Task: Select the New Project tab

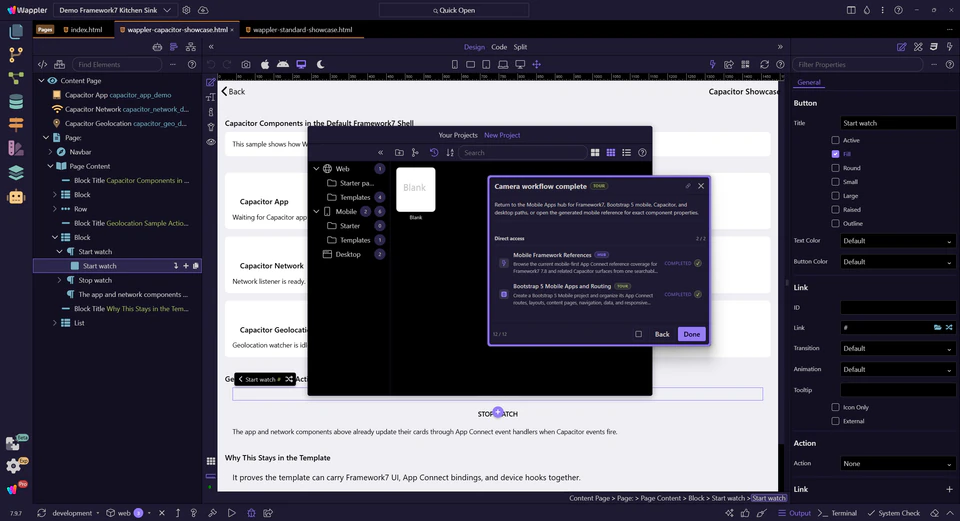Action: (x=502, y=135)
